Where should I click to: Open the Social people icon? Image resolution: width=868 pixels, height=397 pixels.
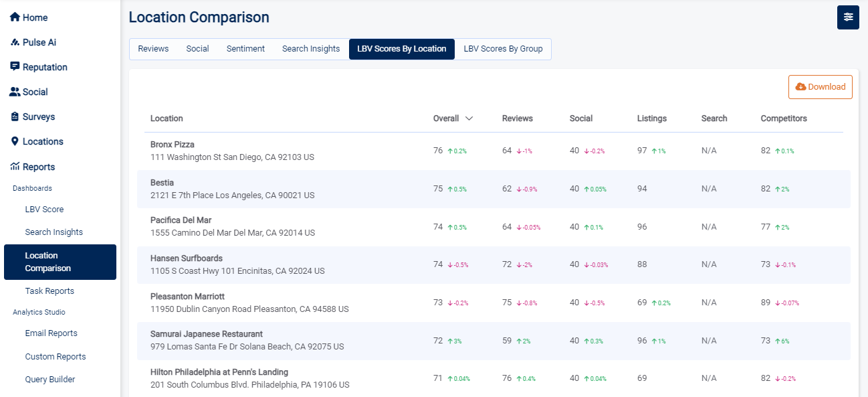pos(15,92)
